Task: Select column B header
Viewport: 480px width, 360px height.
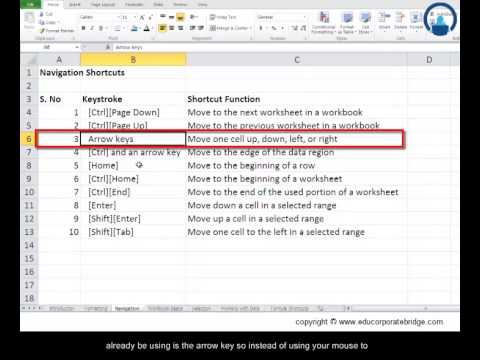Action: point(133,60)
